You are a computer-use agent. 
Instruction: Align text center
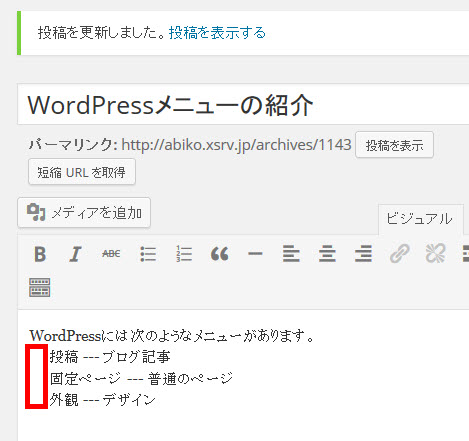click(x=327, y=254)
